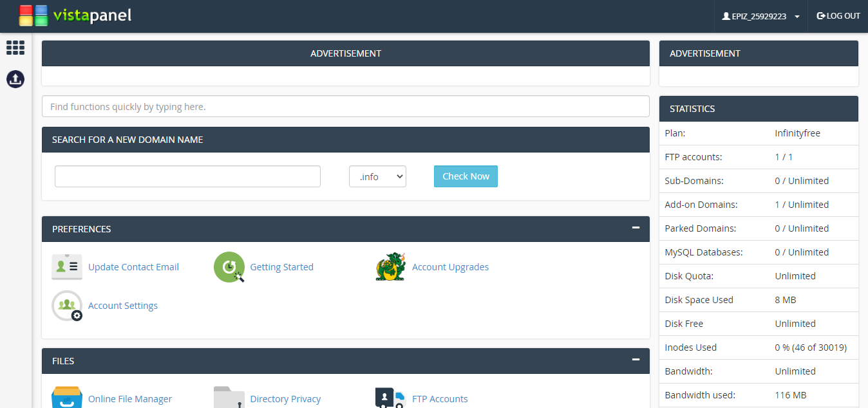The width and height of the screenshot is (868, 408).
Task: Open the Account Upgrades link
Action: click(450, 267)
